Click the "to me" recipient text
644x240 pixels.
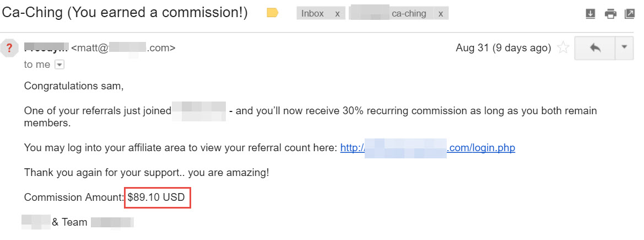(37, 65)
